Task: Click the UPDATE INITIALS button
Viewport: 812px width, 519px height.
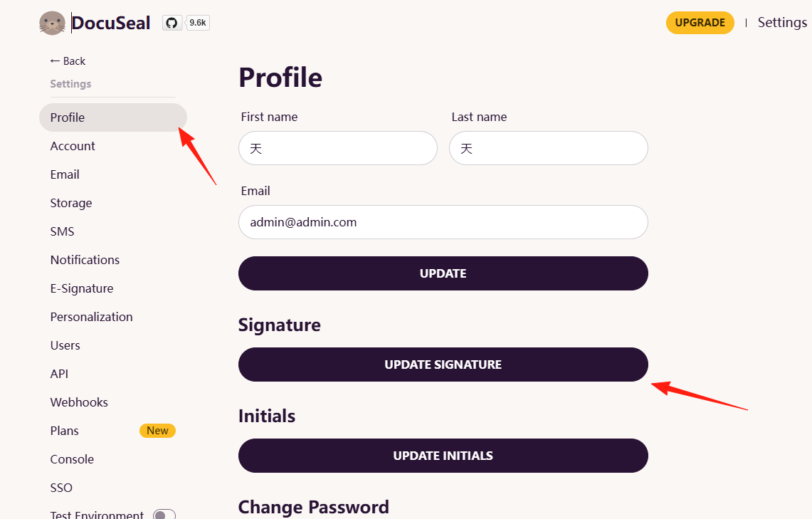Action: tap(443, 456)
